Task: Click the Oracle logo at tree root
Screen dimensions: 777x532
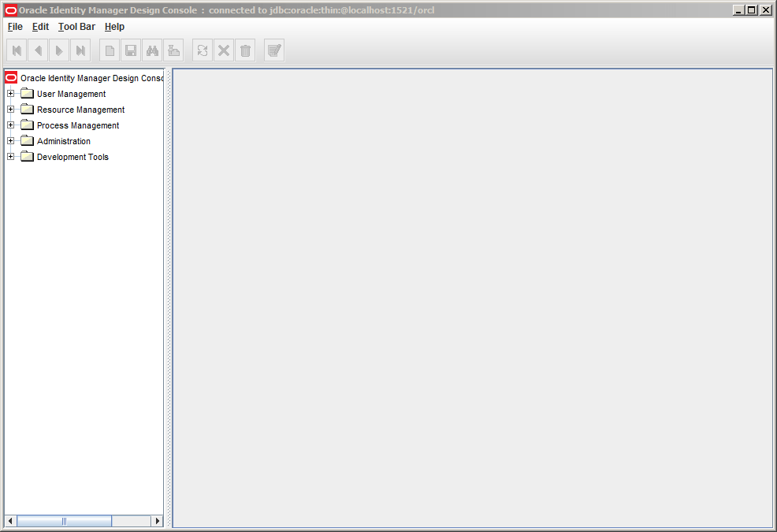Action: [x=11, y=78]
